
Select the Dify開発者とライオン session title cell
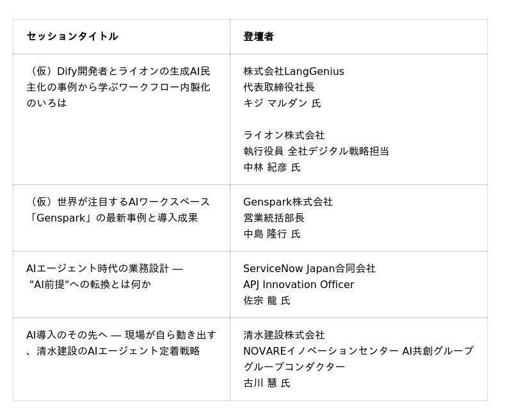(x=118, y=87)
